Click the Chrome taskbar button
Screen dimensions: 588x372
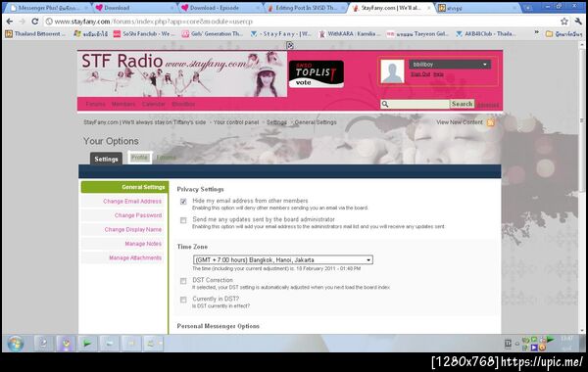coord(66,344)
